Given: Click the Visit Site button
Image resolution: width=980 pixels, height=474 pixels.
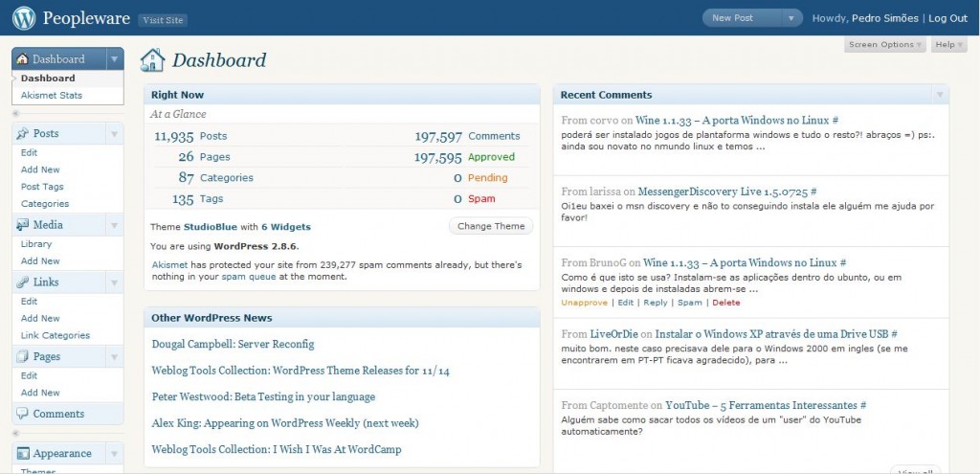Looking at the screenshot, I should (x=163, y=20).
